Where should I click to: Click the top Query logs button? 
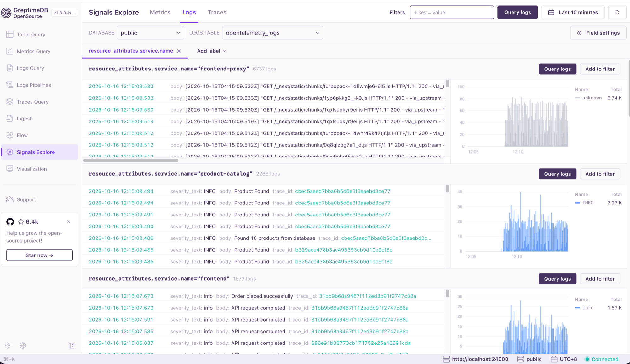point(518,12)
